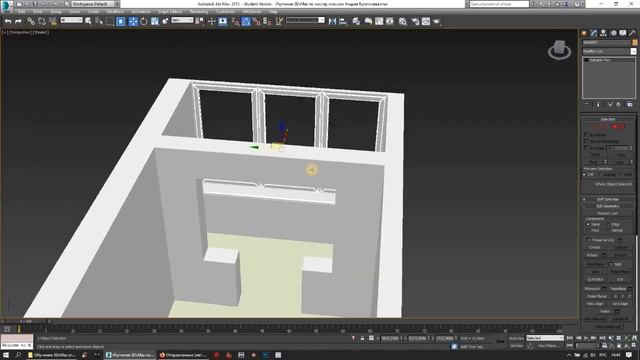Click the Shrink selection button
Image resolution: width=640 pixels, height=360 pixels.
pos(596,155)
